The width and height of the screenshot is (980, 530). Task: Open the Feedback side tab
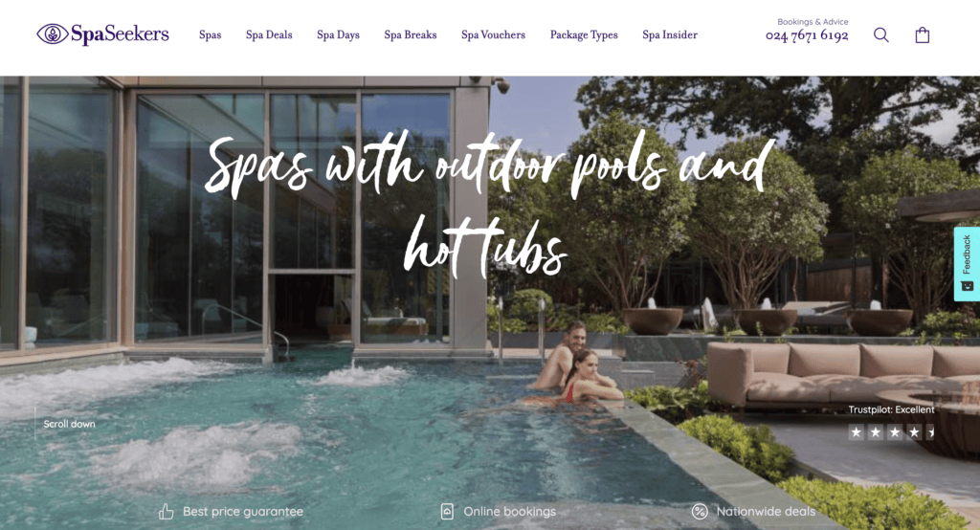967,264
